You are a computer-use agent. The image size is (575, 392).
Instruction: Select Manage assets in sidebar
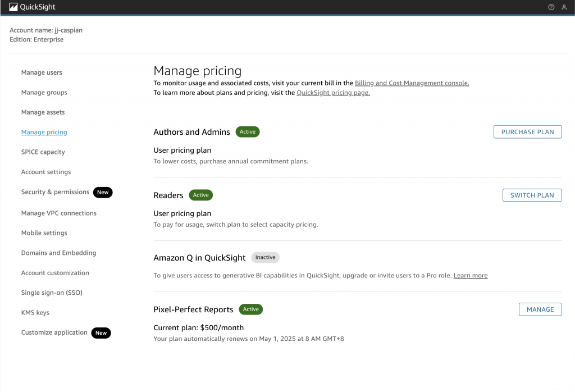43,112
